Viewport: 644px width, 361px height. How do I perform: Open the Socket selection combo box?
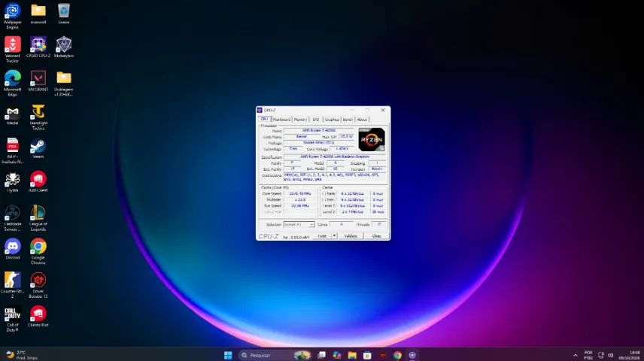[x=299, y=225]
